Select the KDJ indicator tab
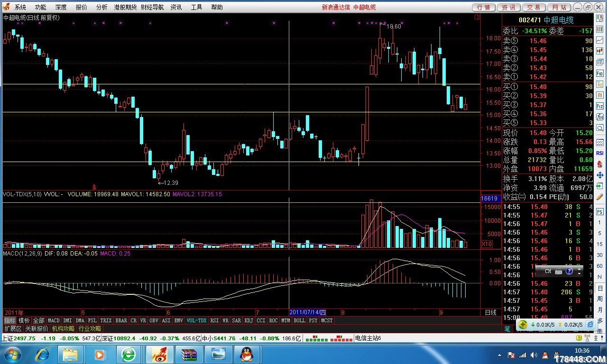 [249, 320]
